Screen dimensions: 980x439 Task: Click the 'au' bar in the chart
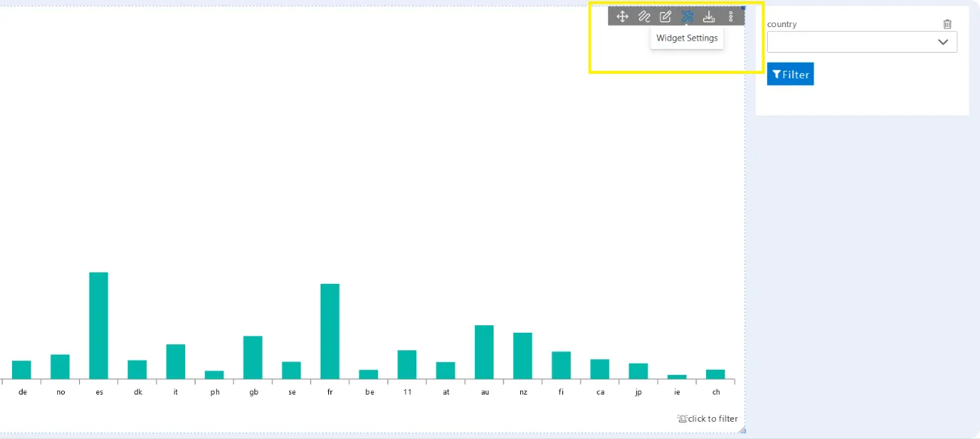[484, 352]
